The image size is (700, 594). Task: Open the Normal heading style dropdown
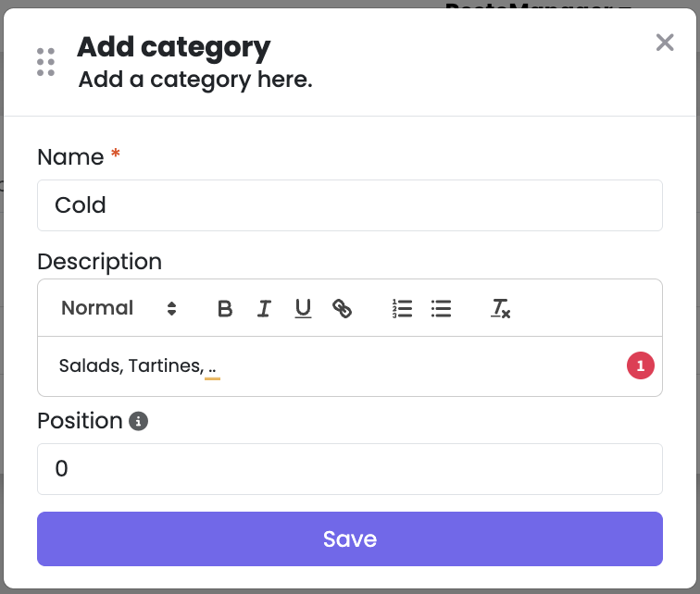click(119, 308)
